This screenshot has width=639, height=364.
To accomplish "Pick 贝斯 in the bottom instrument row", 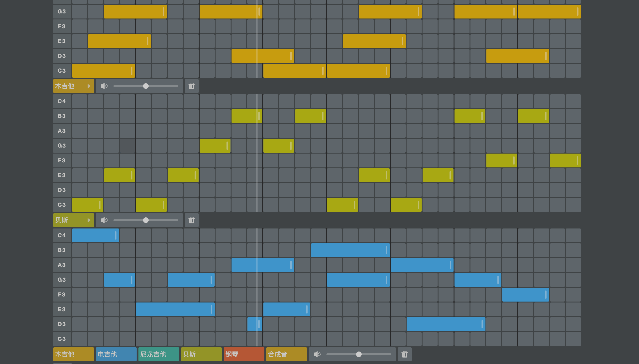I will tap(201, 354).
